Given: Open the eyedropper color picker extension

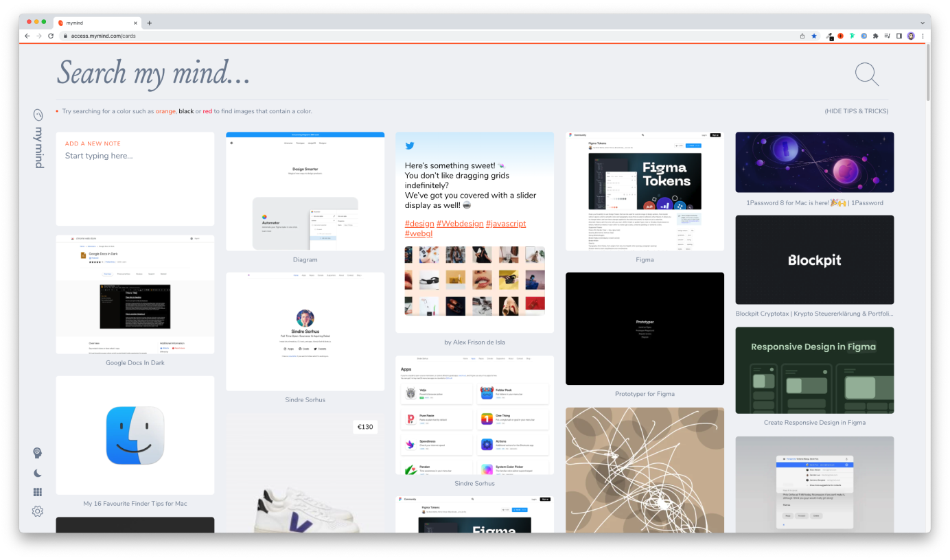Looking at the screenshot, I should [829, 36].
